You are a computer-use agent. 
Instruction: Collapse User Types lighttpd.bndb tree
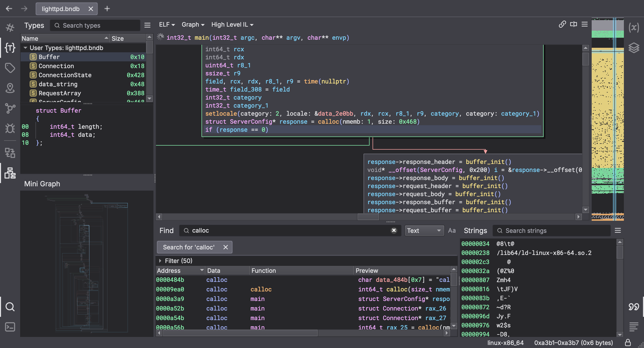25,48
